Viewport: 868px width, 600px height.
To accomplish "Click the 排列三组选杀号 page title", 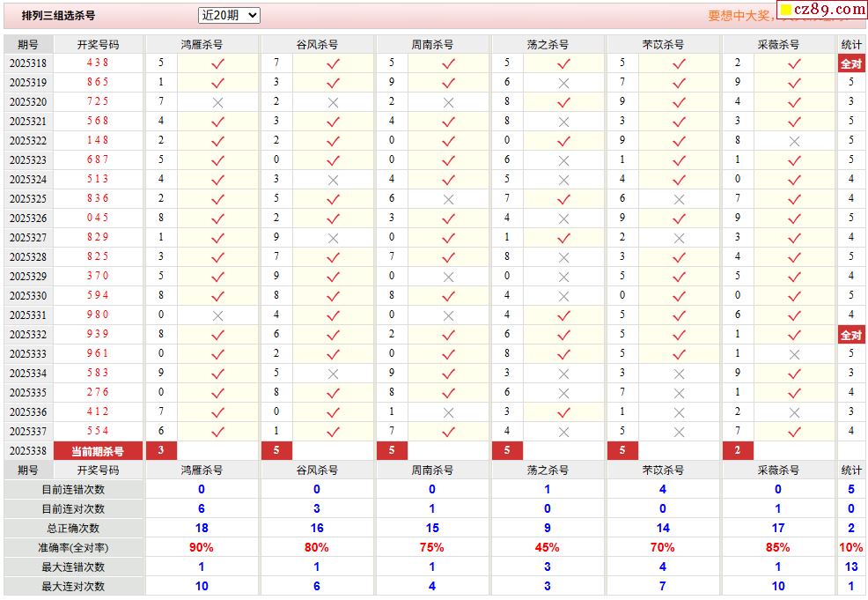I will pyautogui.click(x=58, y=16).
